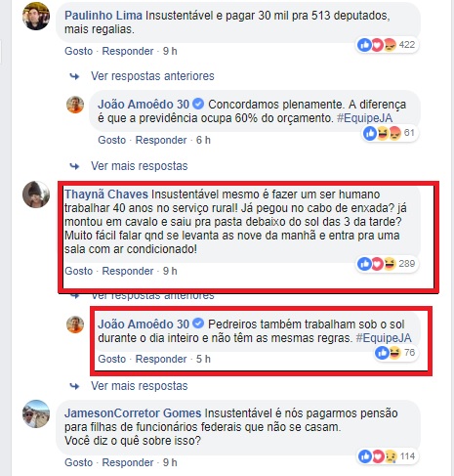Click João Amoêdo 30 avatar on Pedreiros reply
The image size is (454, 476).
click(x=75, y=325)
